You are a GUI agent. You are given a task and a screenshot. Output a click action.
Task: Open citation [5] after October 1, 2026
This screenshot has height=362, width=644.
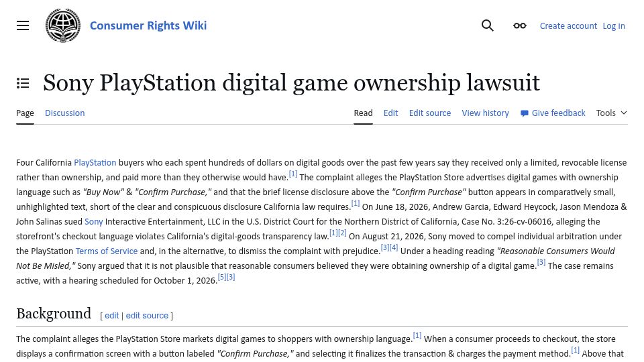[222, 277]
